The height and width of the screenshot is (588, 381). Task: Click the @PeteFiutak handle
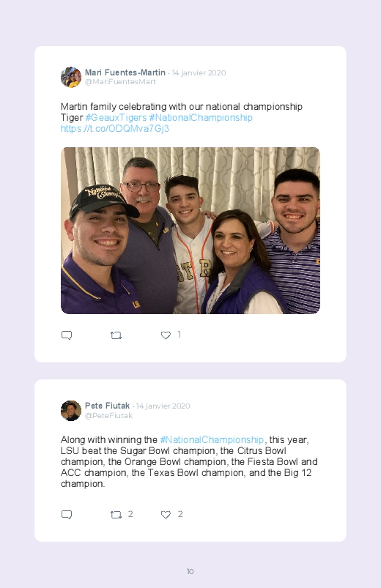pos(108,415)
